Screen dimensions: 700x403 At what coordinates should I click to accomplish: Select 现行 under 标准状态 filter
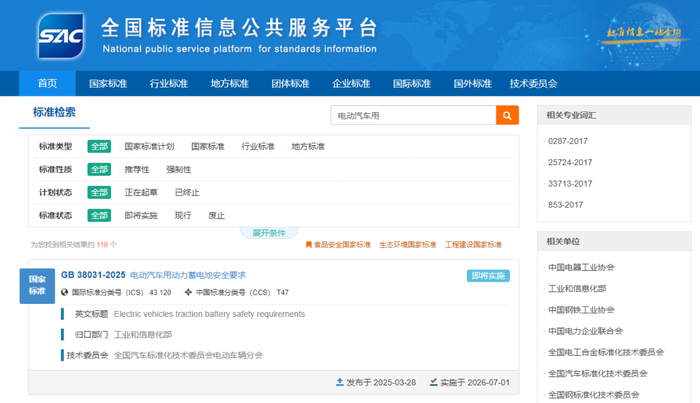tap(183, 215)
